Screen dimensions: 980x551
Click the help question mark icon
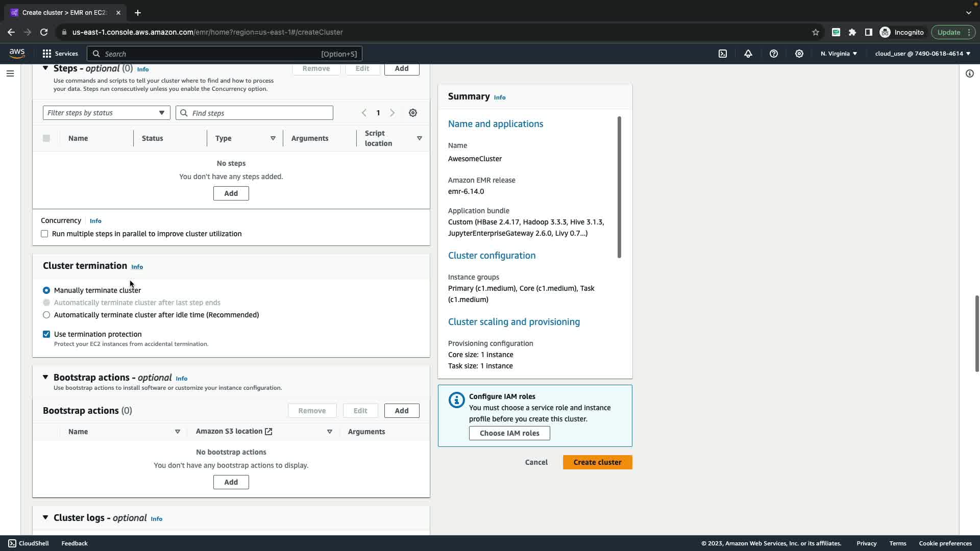[774, 54]
